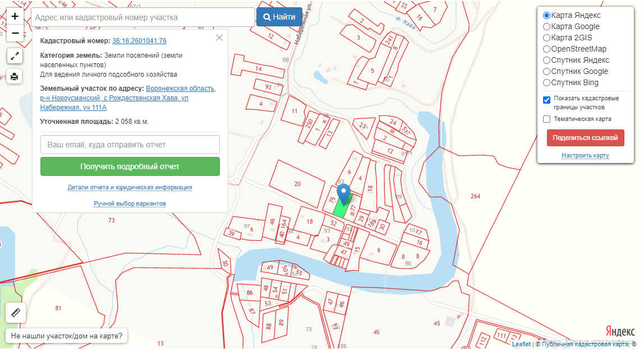Enable Тематическая карта checkbox

click(546, 119)
